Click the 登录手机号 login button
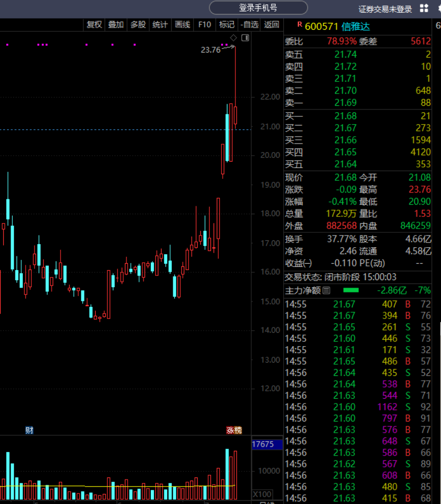The image size is (441, 504). [258, 8]
